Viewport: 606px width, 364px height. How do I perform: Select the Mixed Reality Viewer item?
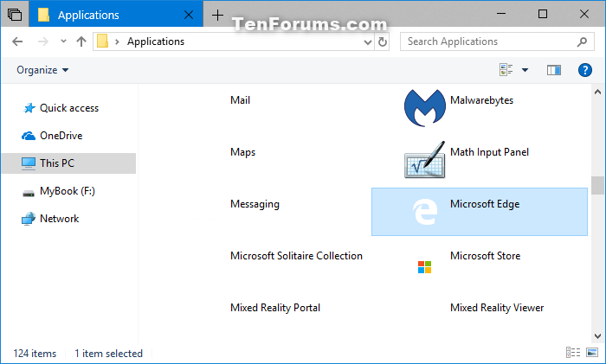(497, 308)
